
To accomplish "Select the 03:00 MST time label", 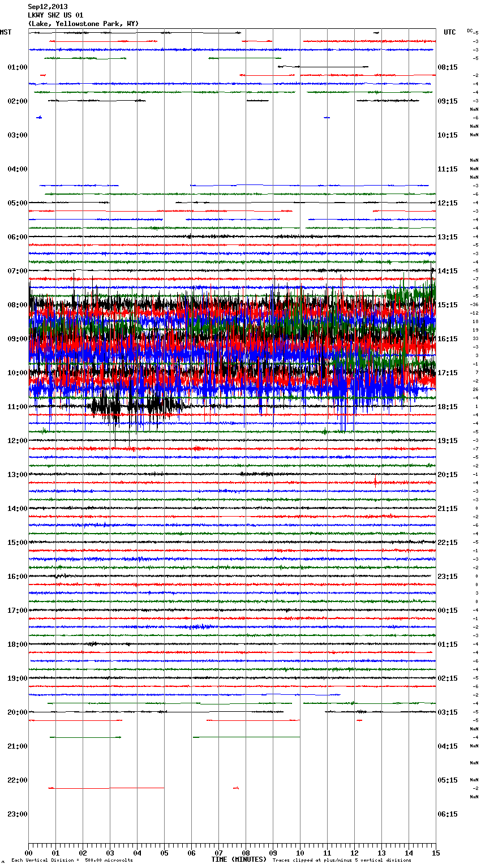I will point(18,135).
